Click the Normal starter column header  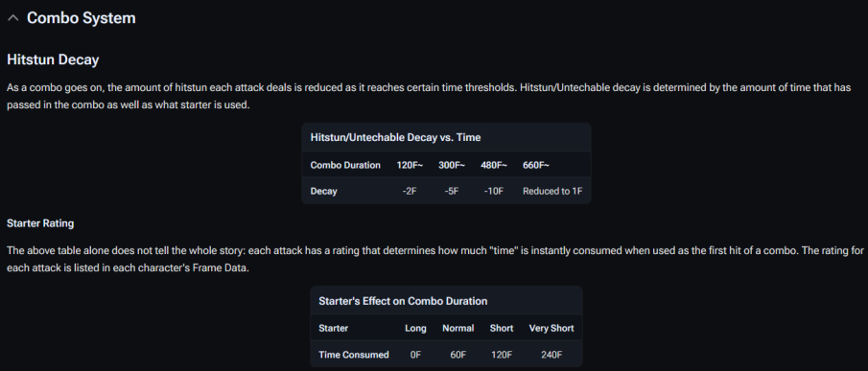pos(457,329)
